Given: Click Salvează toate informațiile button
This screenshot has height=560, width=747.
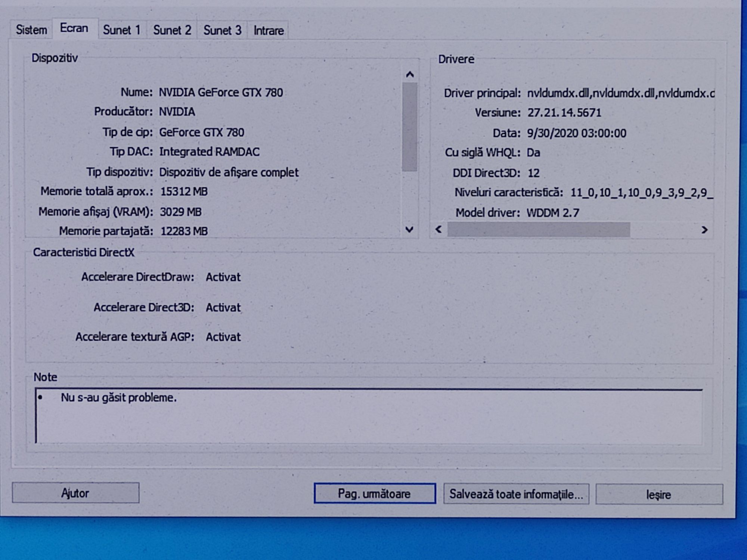Looking at the screenshot, I should [x=516, y=494].
